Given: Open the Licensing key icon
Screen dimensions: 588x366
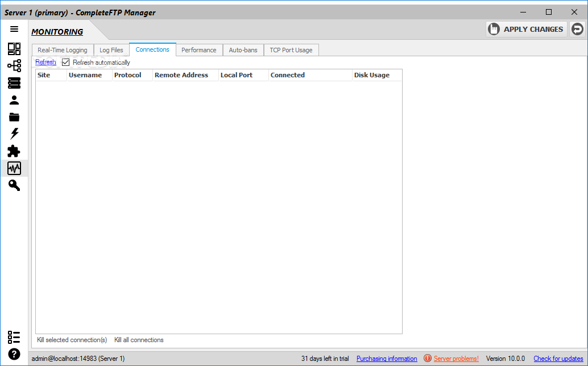Looking at the screenshot, I should (x=14, y=185).
